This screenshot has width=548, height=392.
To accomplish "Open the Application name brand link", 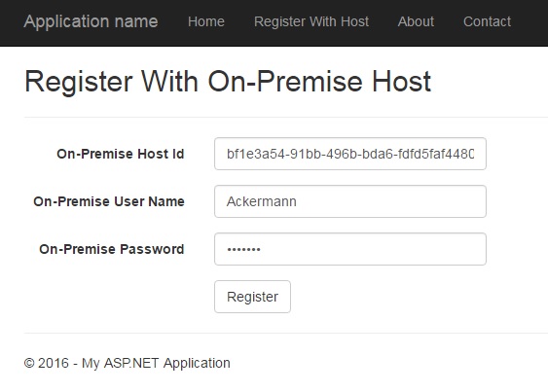I will 91,21.
